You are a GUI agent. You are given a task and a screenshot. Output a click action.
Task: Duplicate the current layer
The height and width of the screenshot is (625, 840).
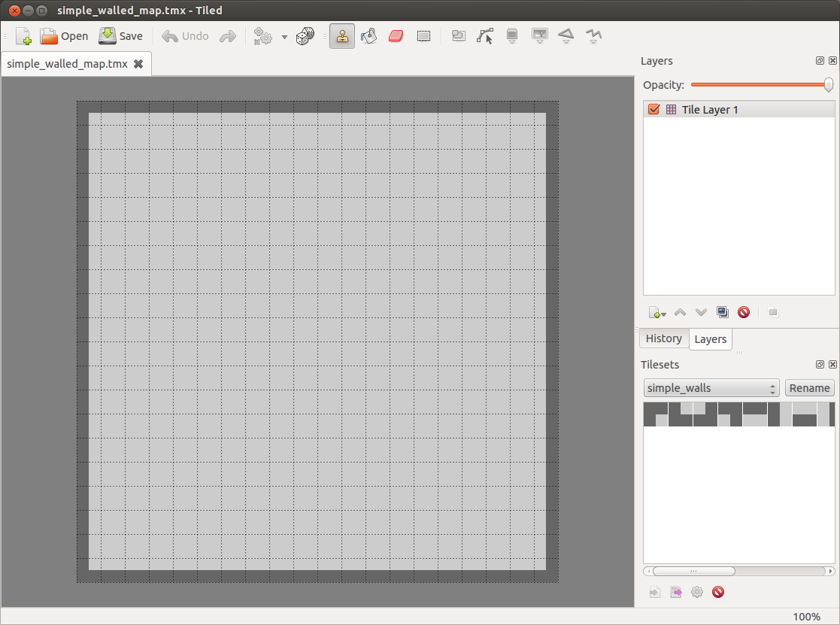(x=722, y=311)
